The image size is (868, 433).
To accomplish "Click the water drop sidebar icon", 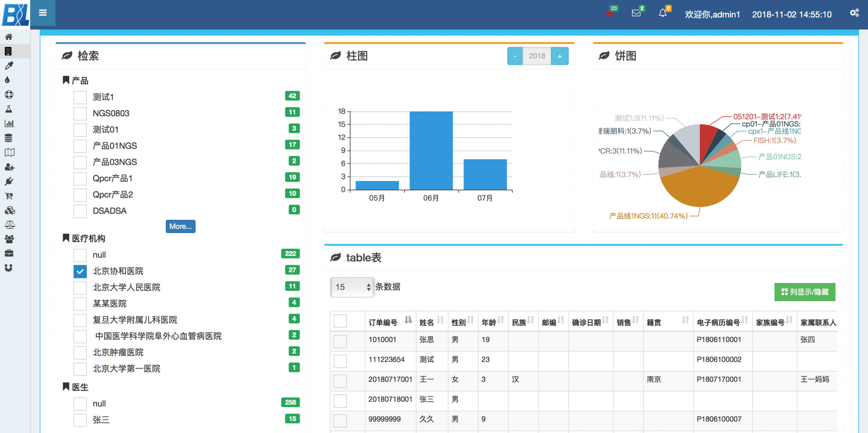I will pos(7,80).
